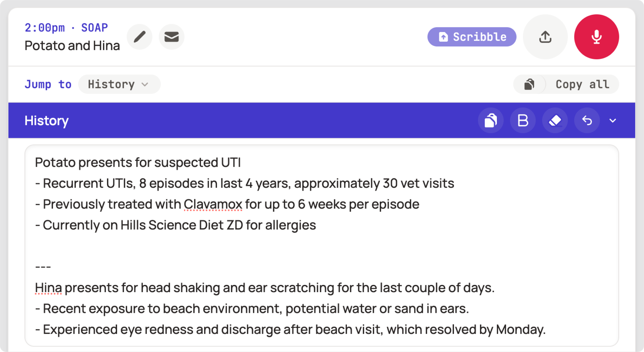Viewport: 644px width, 352px height.
Task: Click the 2:00pm SOAP label
Action: coord(66,27)
